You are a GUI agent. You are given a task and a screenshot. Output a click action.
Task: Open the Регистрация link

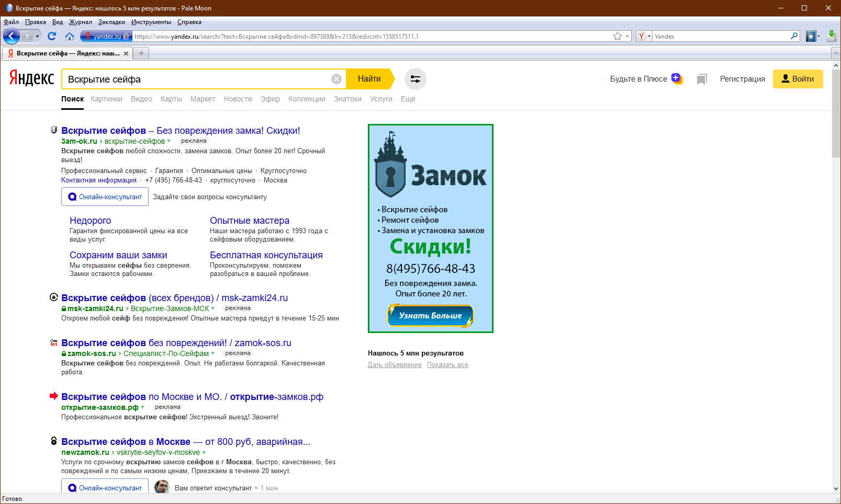742,79
